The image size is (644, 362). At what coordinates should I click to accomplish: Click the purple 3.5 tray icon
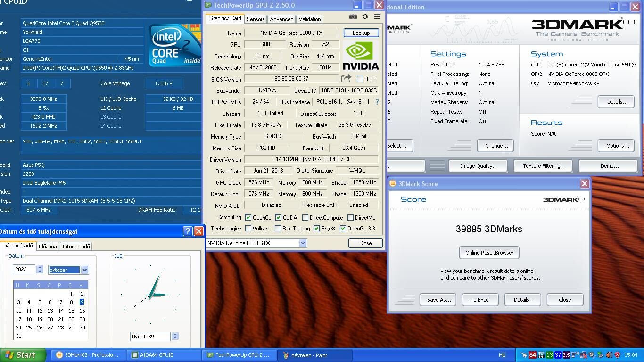pos(566,355)
